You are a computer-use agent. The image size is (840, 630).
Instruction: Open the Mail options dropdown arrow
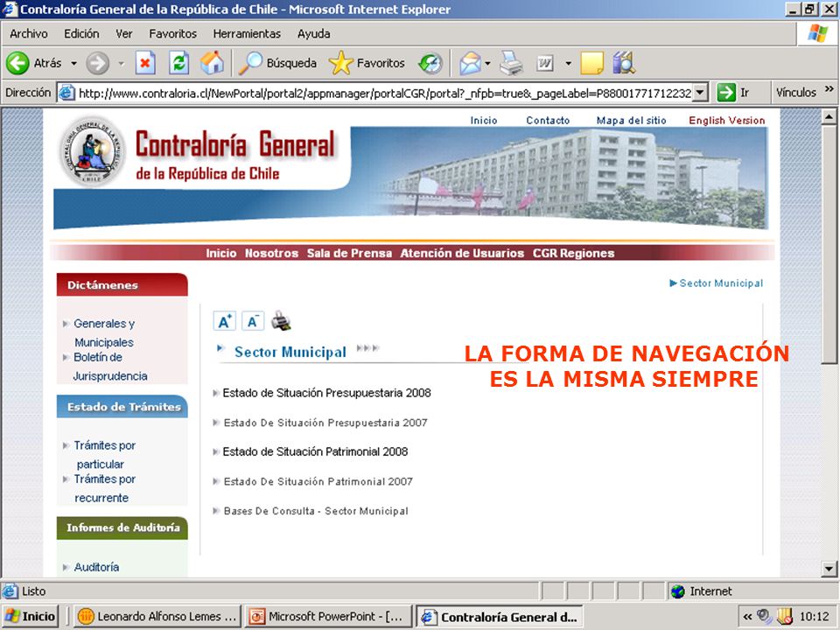point(487,64)
